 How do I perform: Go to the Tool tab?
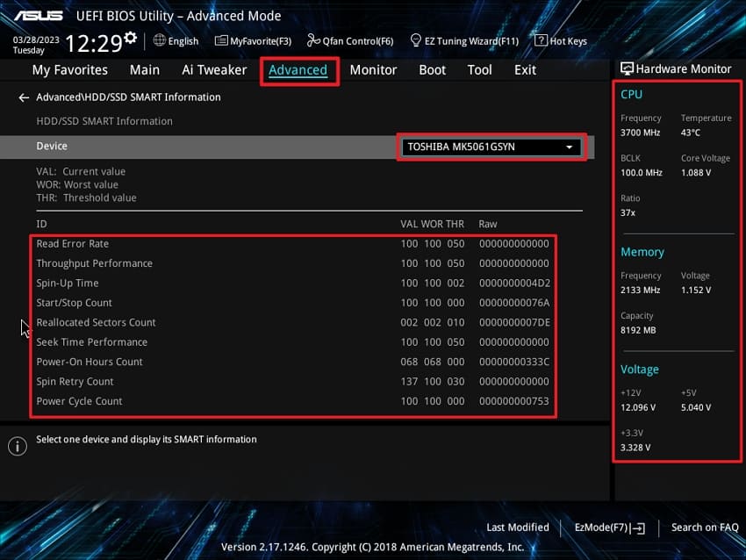(x=479, y=69)
